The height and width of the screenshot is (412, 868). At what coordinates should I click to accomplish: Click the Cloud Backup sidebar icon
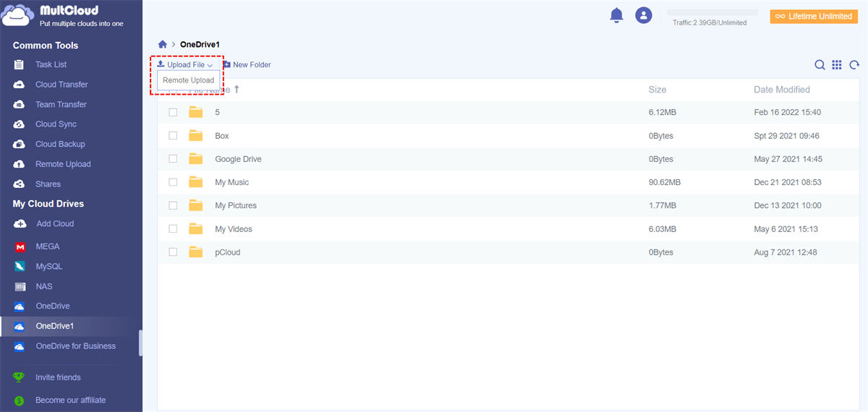click(x=20, y=145)
